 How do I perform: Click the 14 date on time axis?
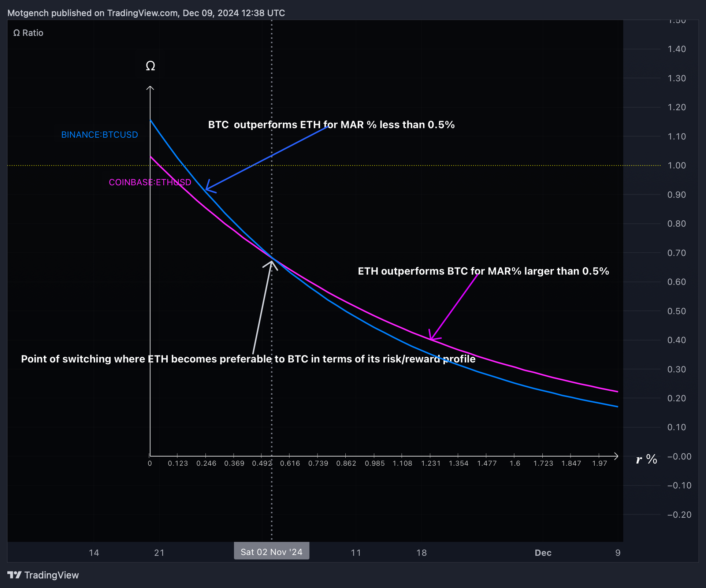(94, 553)
